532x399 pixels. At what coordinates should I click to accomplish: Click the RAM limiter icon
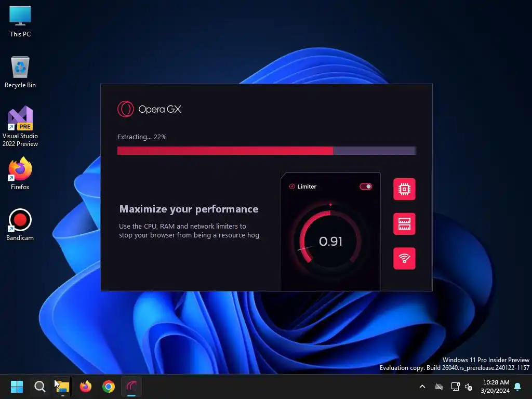[404, 223]
